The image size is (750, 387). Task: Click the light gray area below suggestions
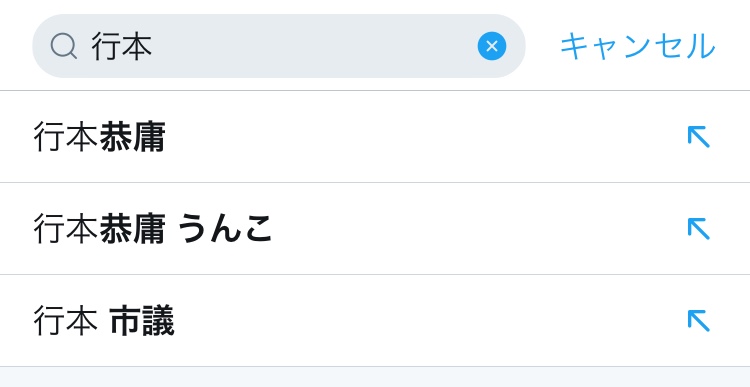(375, 377)
